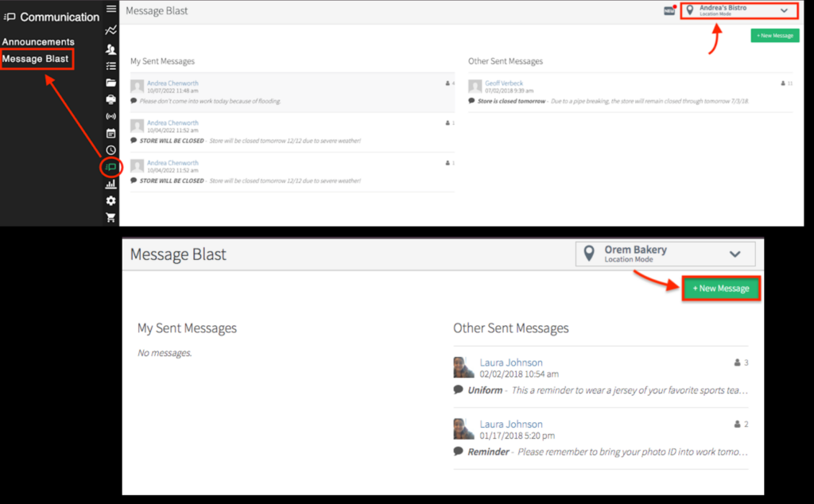Viewport: 814px width, 504px height.
Task: Click Andrea Chenworth's avatar on 10/07/2022 message
Action: (x=137, y=86)
